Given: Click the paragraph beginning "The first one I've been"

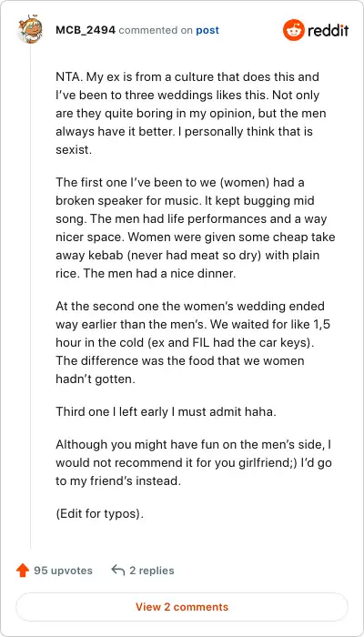Looking at the screenshot, I should [x=196, y=227].
